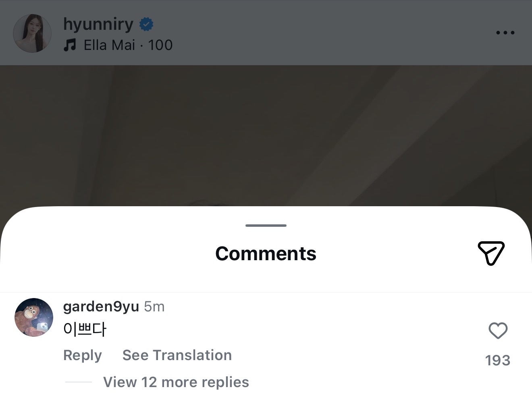Open the three-dot more options menu
The height and width of the screenshot is (404, 532).
[x=505, y=33]
